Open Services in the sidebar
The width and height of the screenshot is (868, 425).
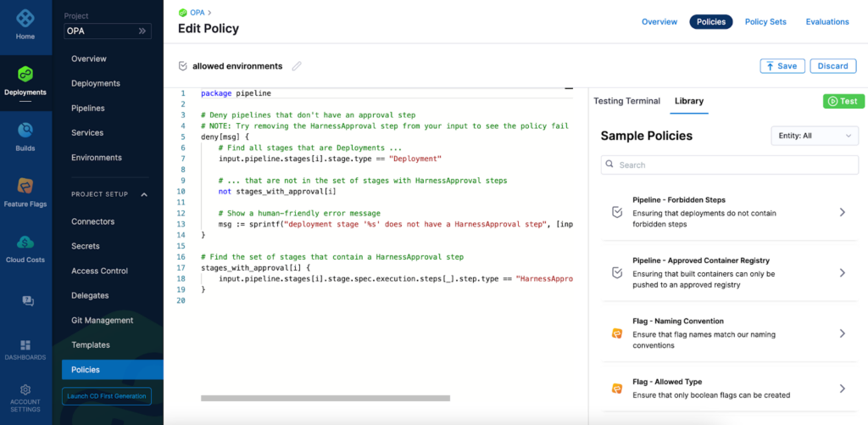(87, 133)
